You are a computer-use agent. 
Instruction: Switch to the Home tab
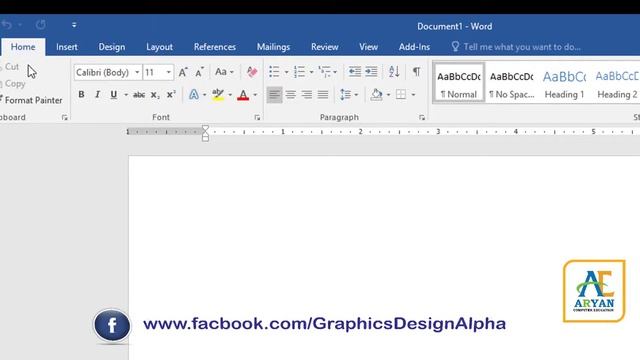pyautogui.click(x=23, y=47)
